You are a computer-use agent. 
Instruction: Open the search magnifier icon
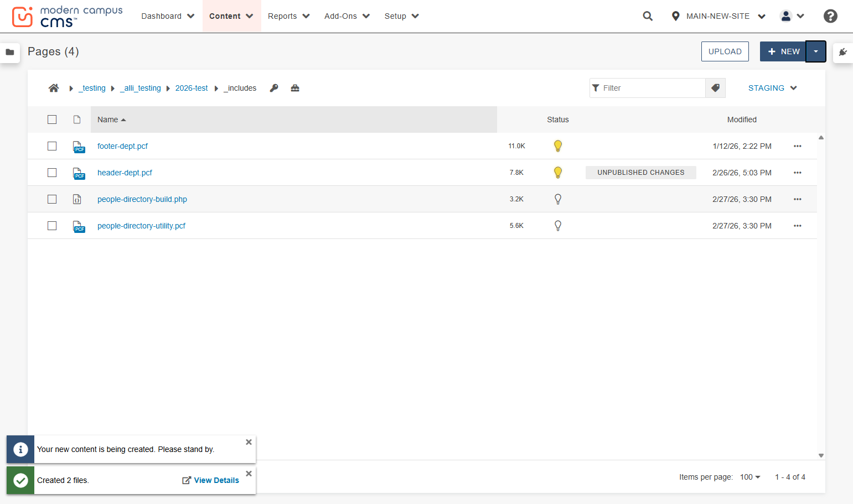(648, 16)
